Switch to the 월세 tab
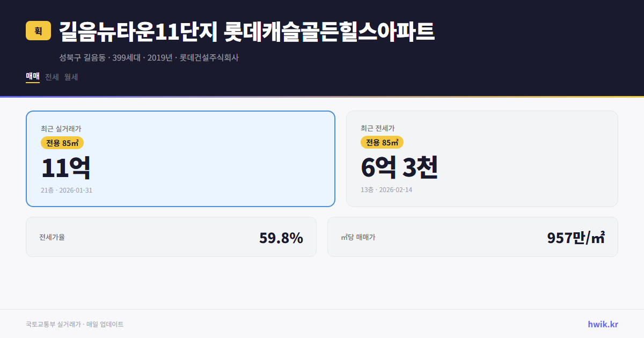644x338 pixels. [x=71, y=77]
